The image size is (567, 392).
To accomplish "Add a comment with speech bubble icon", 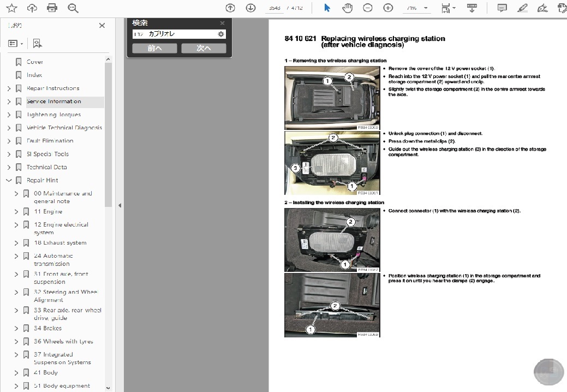I will pyautogui.click(x=502, y=8).
